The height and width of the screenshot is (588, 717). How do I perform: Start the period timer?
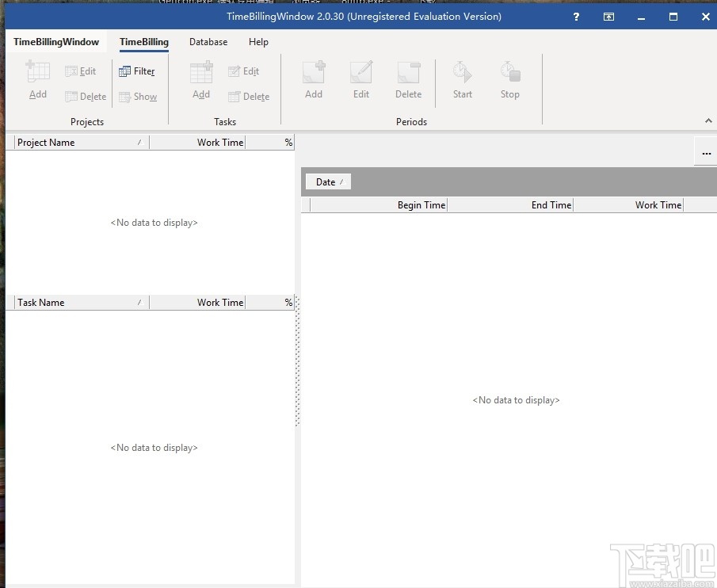click(463, 79)
